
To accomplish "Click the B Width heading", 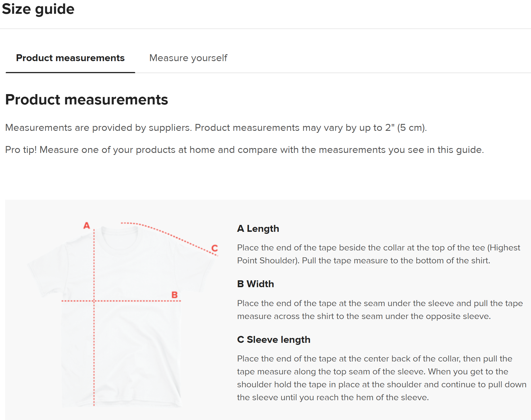I will pos(255,284).
